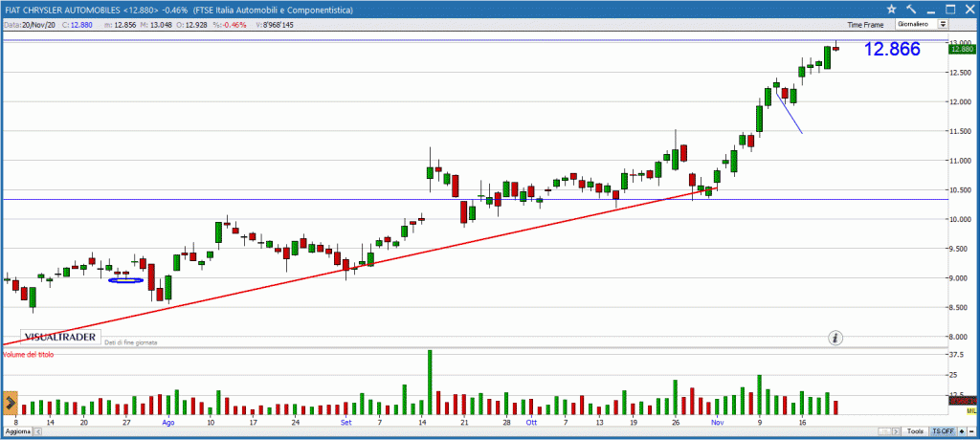Click the 10.000 price axis label
The image size is (980, 440).
(x=961, y=219)
